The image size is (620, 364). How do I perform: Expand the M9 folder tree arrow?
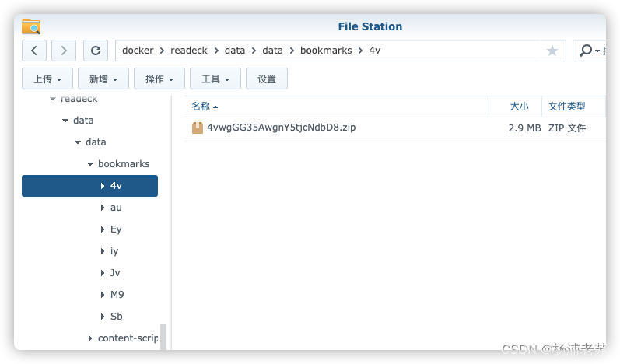tap(103, 295)
